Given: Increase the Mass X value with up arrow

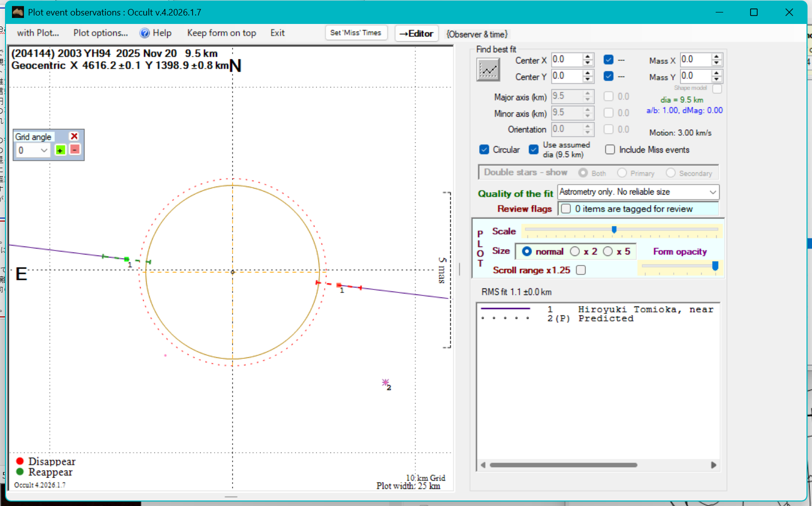Looking at the screenshot, I should [x=717, y=57].
